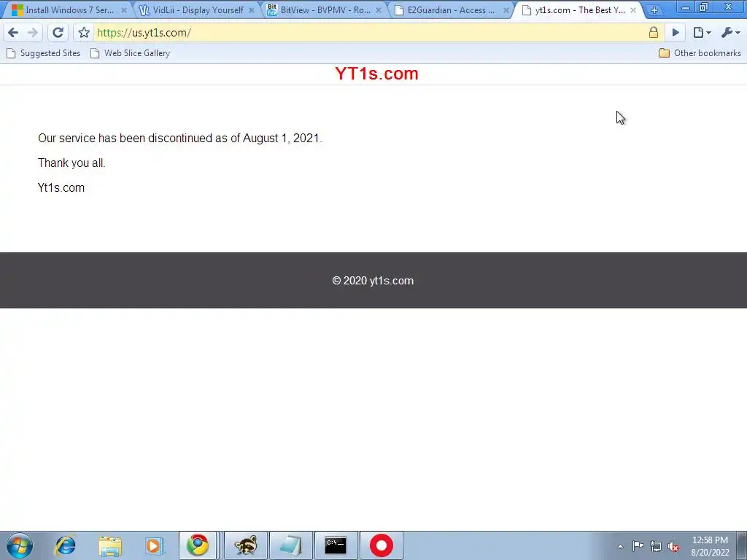Close the VidLii tab
The height and width of the screenshot is (560, 747).
[252, 10]
